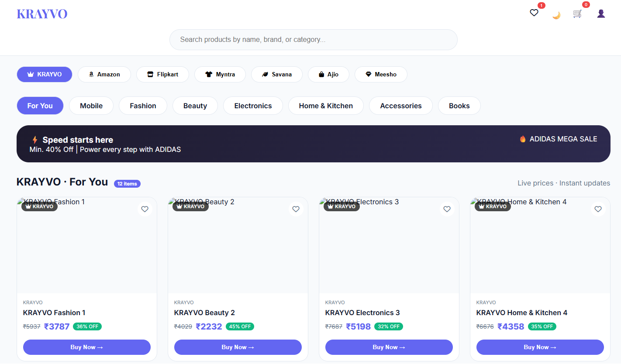Click Buy Now for KRAYVO Electronics 3
Image resolution: width=621 pixels, height=364 pixels.
coord(389,347)
